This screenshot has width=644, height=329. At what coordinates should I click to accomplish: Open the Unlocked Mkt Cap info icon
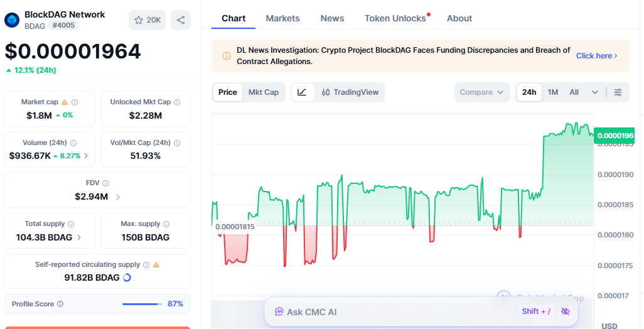click(x=177, y=102)
